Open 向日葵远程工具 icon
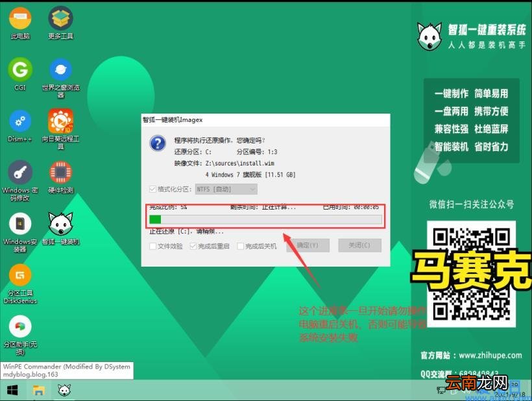Image resolution: width=532 pixels, height=401 pixels. pos(60,130)
